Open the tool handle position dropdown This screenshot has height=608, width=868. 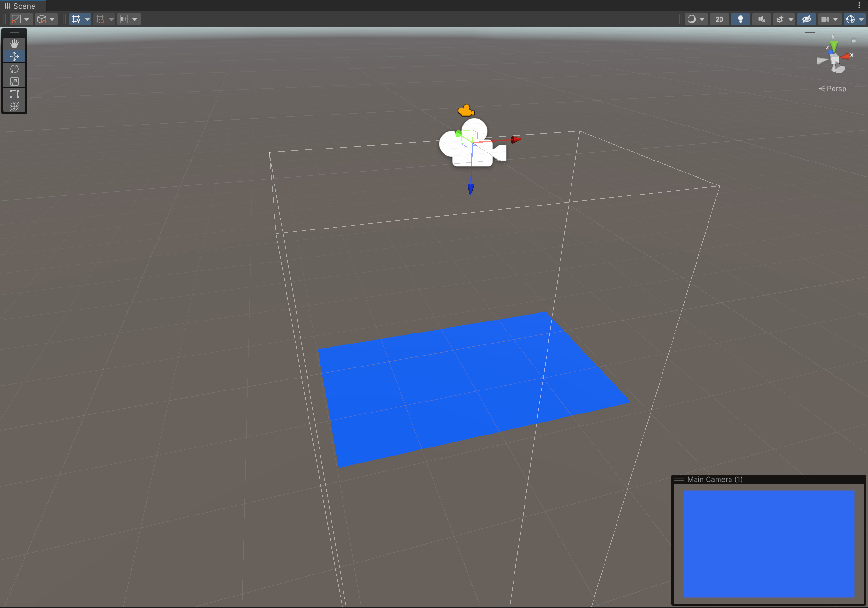21,19
